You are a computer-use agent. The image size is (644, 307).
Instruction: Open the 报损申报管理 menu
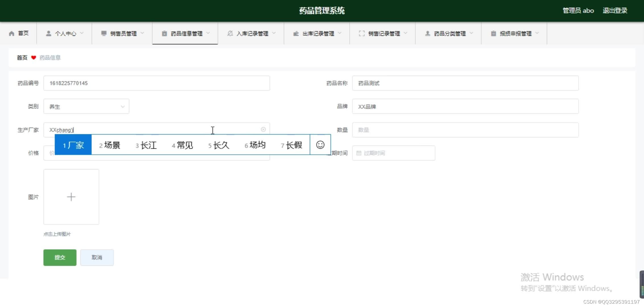coord(514,34)
